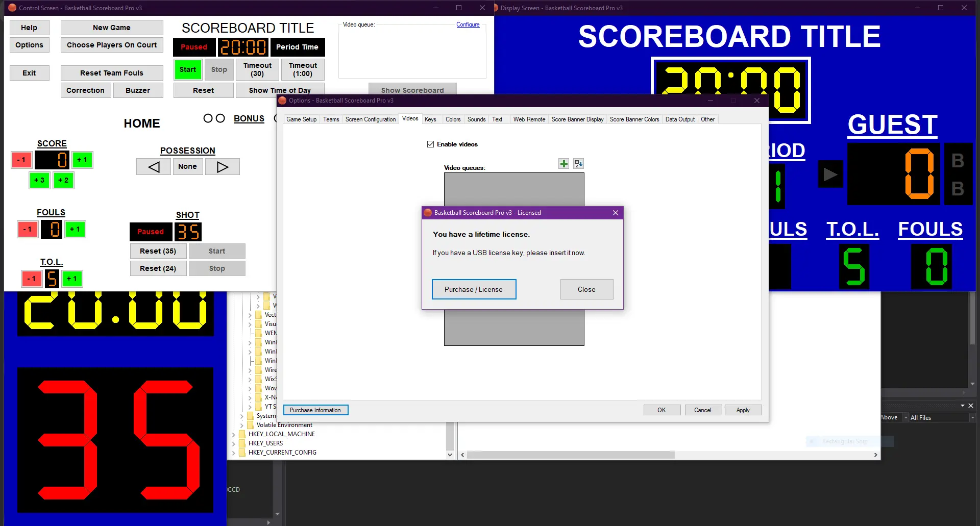Expand the System tree node
This screenshot has height=526, width=980.
pyautogui.click(x=242, y=416)
